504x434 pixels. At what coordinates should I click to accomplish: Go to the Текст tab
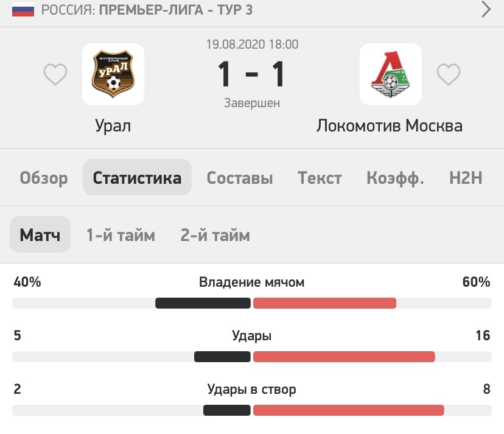pyautogui.click(x=320, y=178)
